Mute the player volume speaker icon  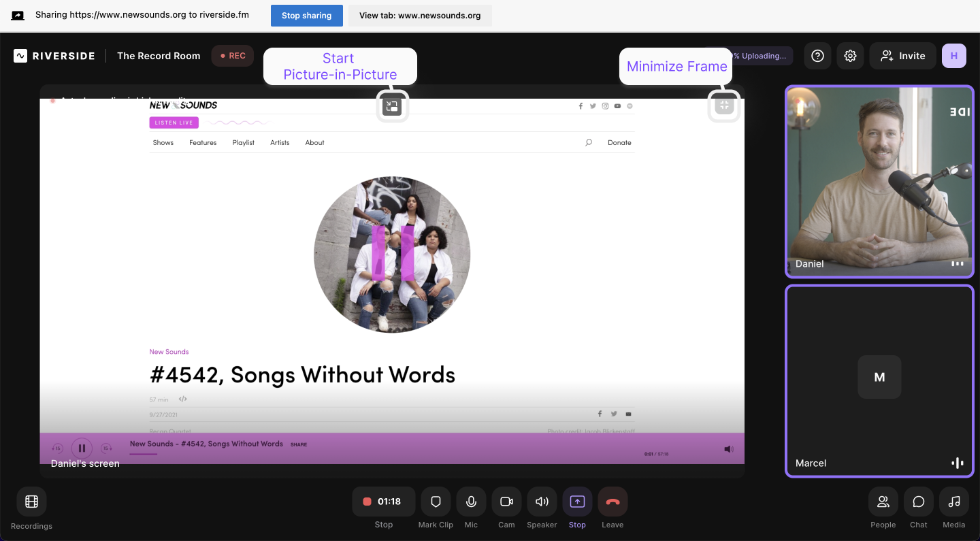[728, 449]
